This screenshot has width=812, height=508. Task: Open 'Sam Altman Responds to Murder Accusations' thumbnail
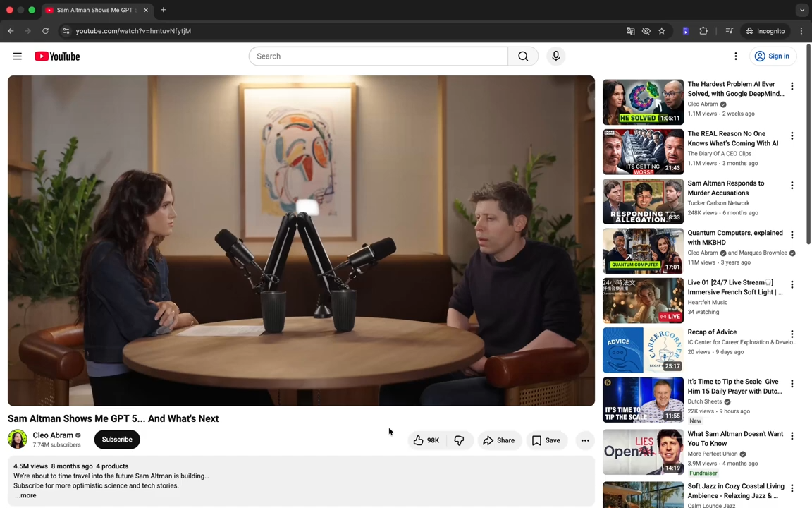tap(643, 201)
